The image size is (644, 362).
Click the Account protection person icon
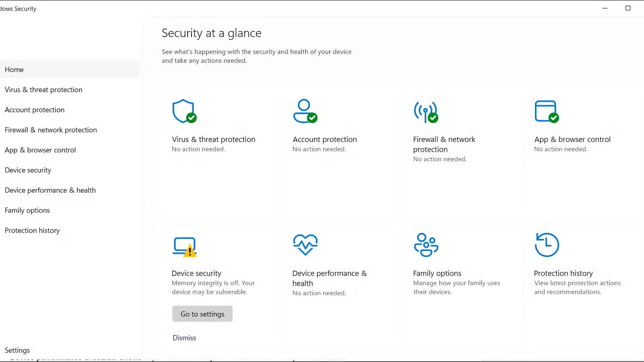[305, 111]
